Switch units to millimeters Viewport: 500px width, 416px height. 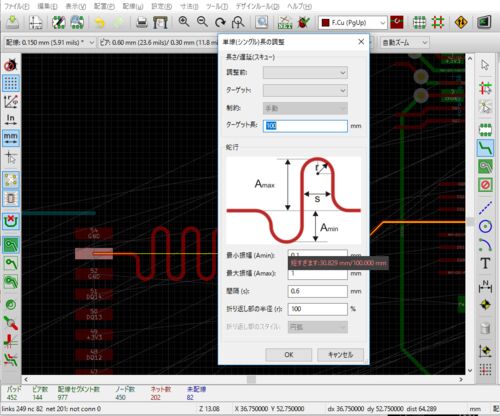11,138
